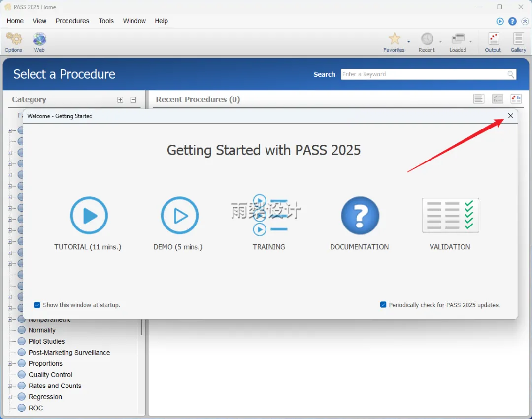Click the search magnifier icon
532x419 pixels.
tap(511, 74)
